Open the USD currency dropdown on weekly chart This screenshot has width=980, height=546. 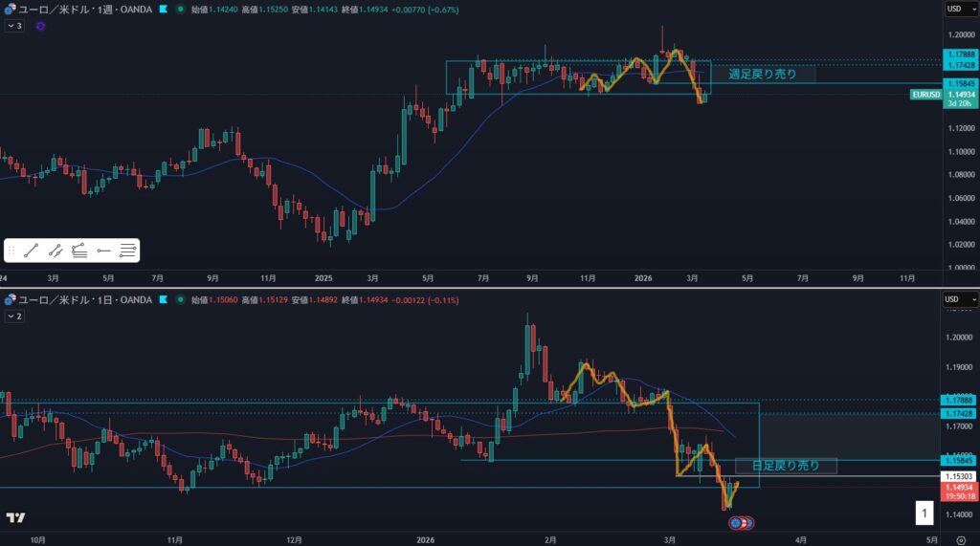pyautogui.click(x=957, y=9)
